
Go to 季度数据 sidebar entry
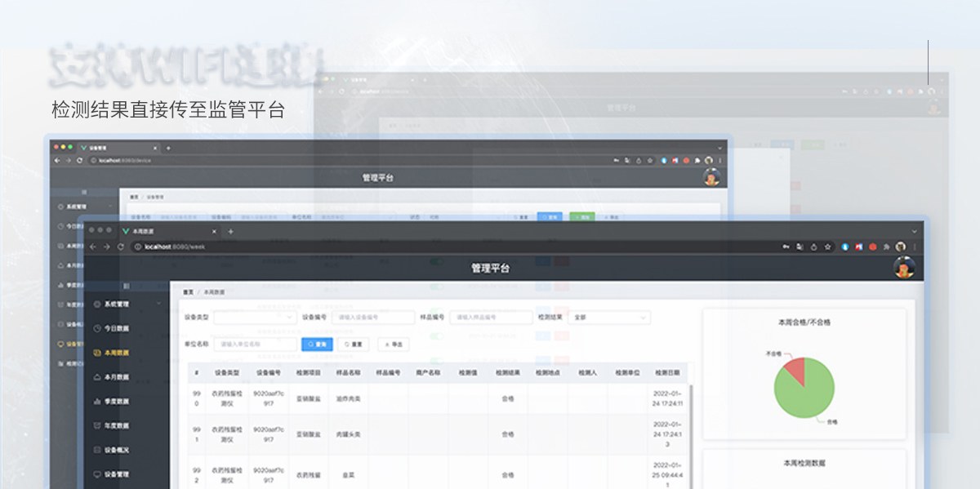[116, 401]
